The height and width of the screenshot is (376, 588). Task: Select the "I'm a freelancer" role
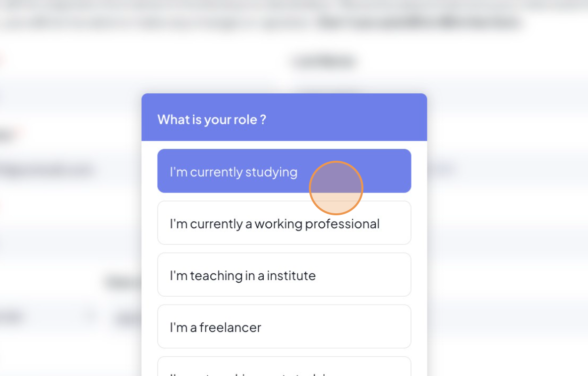click(x=284, y=327)
